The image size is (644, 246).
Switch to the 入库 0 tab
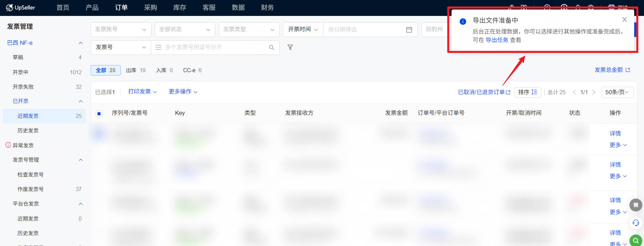164,70
